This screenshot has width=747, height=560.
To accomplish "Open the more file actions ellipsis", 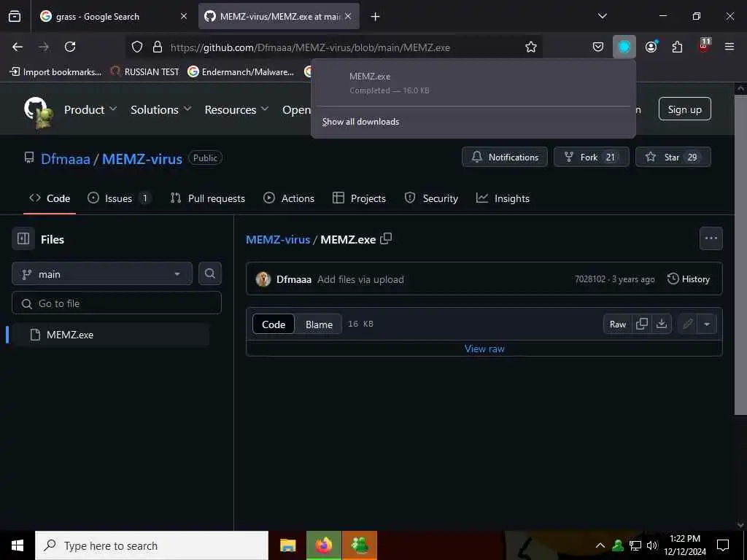I will (711, 238).
